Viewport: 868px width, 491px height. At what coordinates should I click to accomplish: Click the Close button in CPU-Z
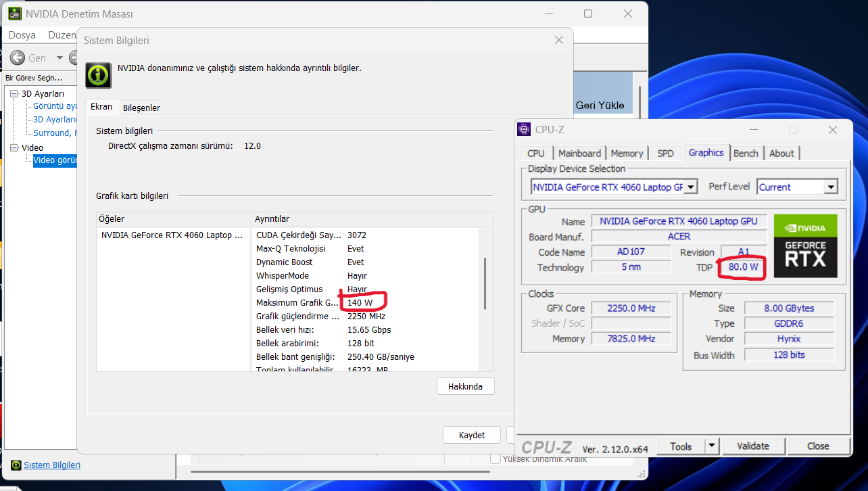pos(818,446)
